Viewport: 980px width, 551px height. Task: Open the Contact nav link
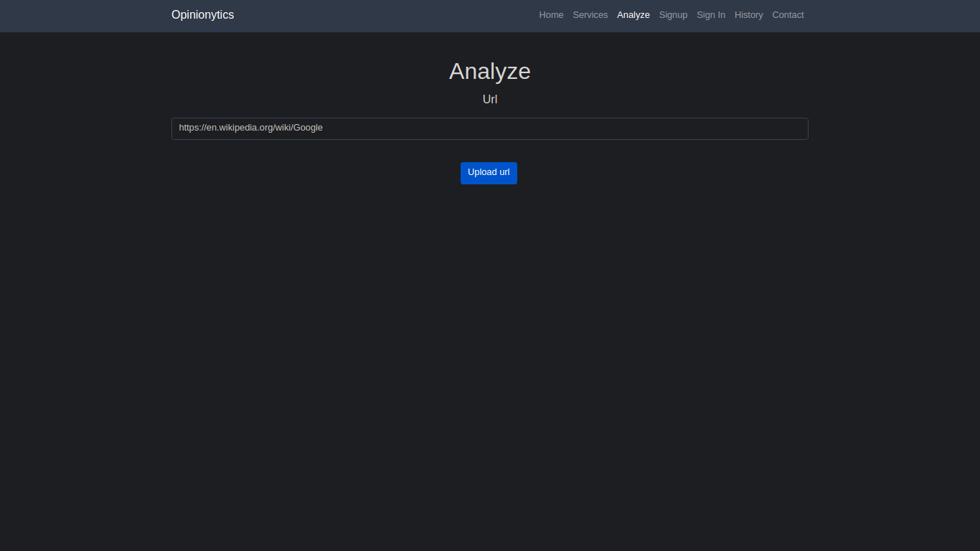pos(788,15)
